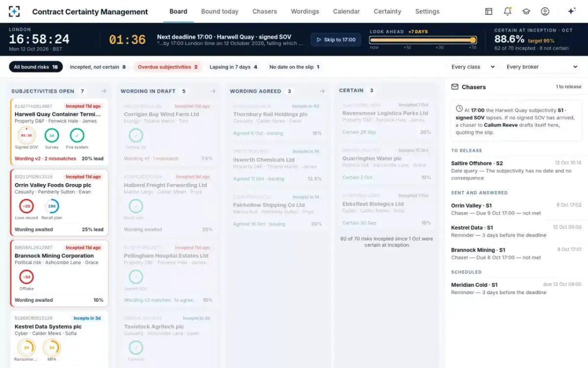Open the sparkle assistant icon
The image size is (588, 368).
[x=571, y=11]
